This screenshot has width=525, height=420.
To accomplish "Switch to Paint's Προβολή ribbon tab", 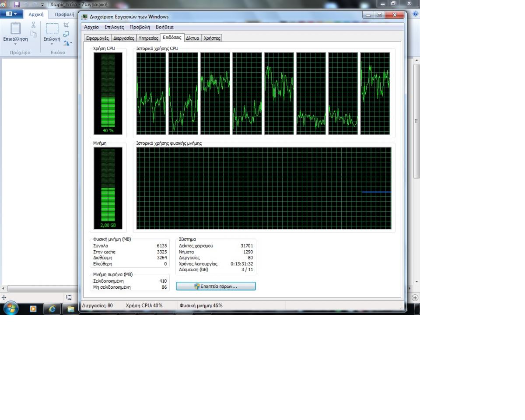I will [x=64, y=14].
